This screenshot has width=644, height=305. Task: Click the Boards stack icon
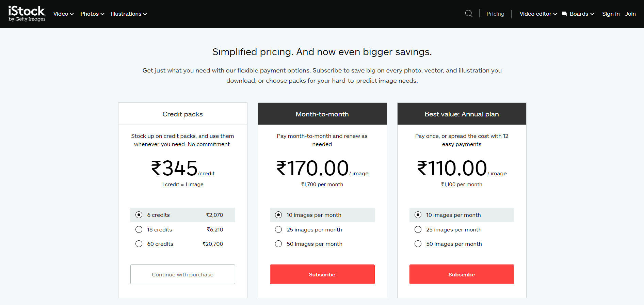click(x=565, y=14)
